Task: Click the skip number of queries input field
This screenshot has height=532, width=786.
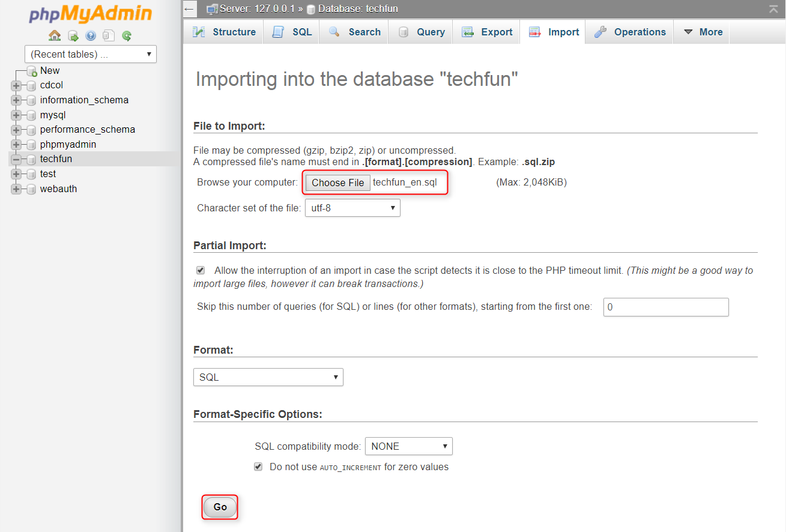Action: tap(666, 307)
